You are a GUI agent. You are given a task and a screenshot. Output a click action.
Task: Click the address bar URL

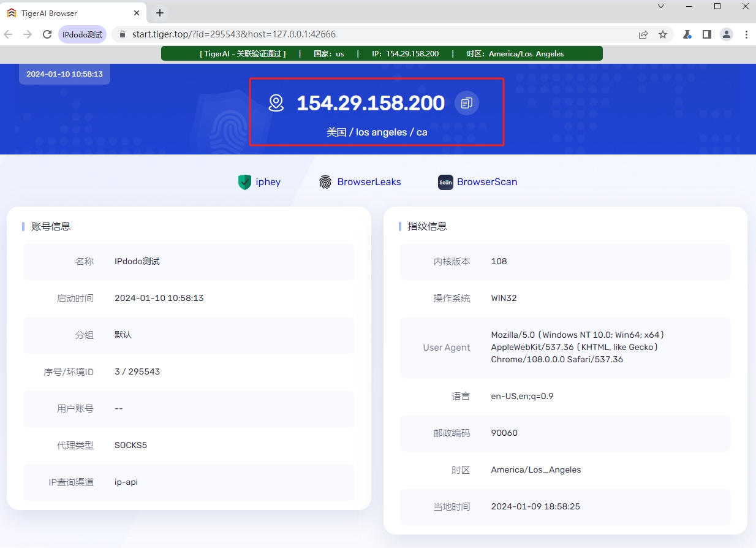[x=233, y=34]
